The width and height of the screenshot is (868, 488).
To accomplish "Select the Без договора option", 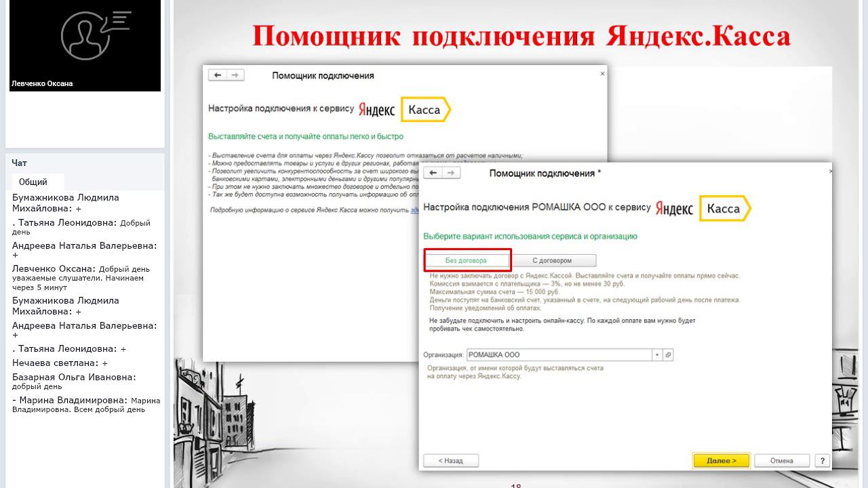I will tap(466, 260).
